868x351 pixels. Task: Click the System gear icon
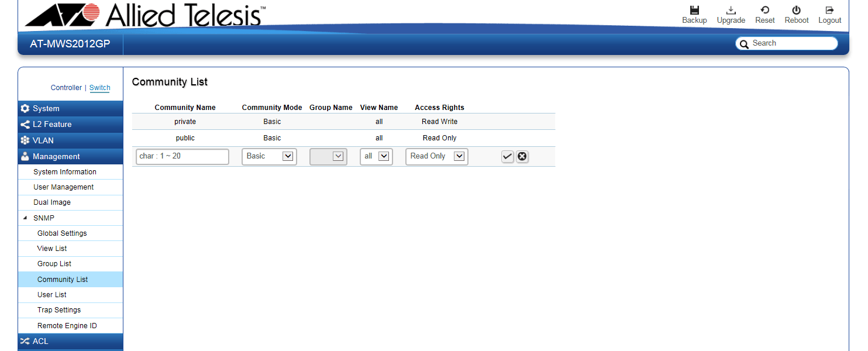[25, 108]
